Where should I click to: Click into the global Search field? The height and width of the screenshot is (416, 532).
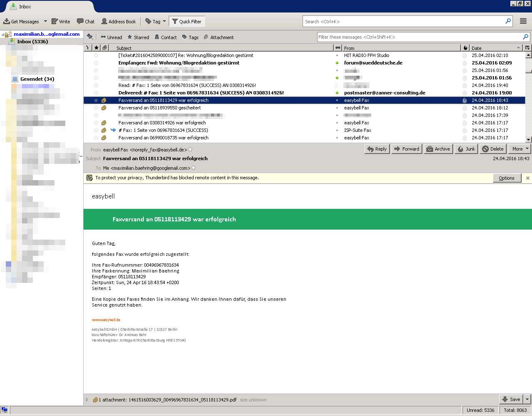coord(403,22)
